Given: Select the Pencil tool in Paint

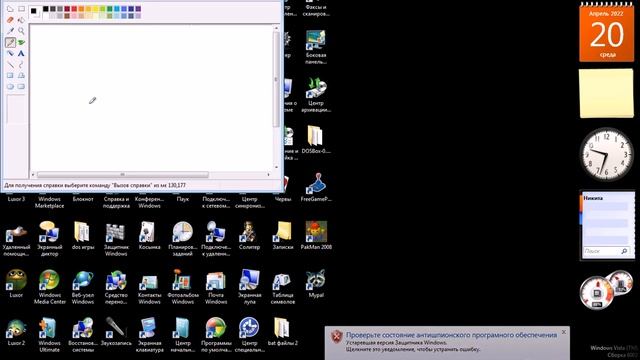Looking at the screenshot, I should (10, 42).
